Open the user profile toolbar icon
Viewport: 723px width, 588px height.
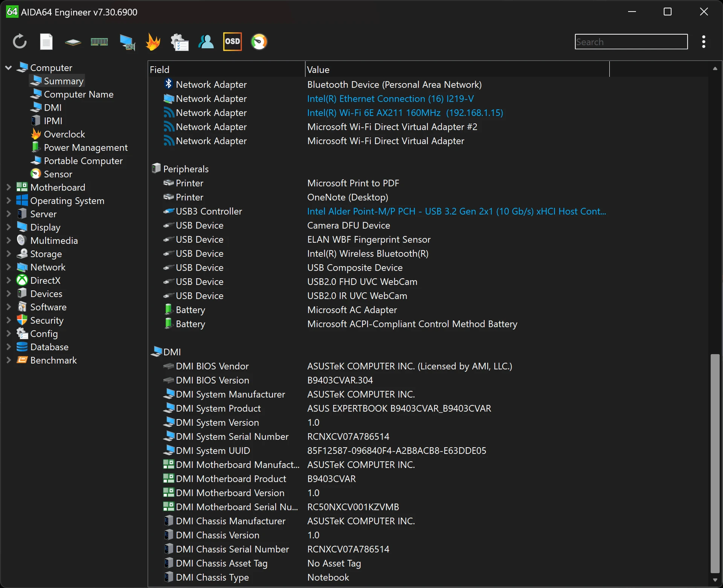pyautogui.click(x=206, y=42)
